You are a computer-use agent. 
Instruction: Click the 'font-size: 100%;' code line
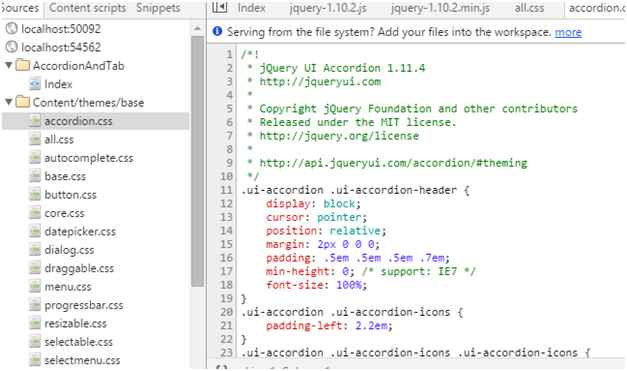pyautogui.click(x=316, y=285)
